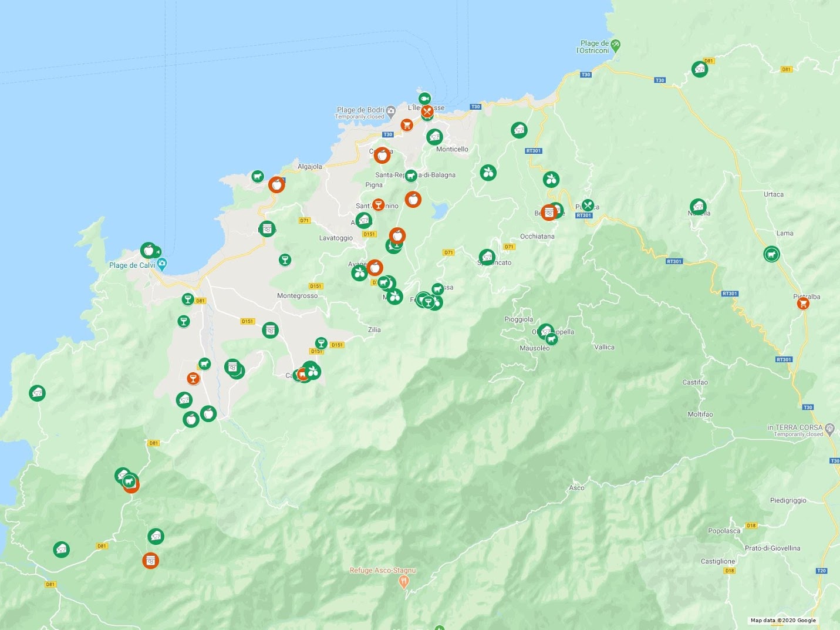The image size is (840, 630).
Task: Click the Montegrosso town label
Action: point(297,296)
